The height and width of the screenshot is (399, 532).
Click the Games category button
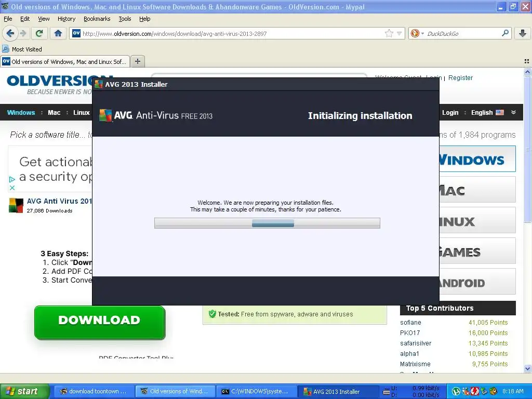(477, 251)
